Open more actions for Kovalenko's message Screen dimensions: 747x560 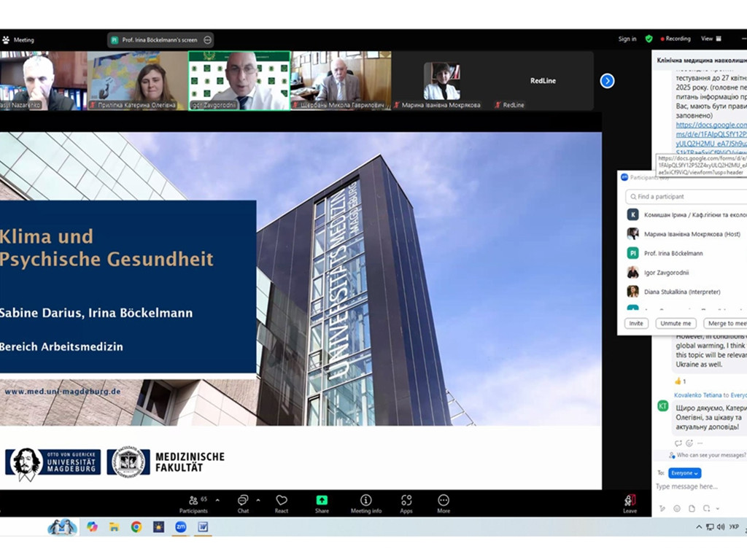click(700, 443)
